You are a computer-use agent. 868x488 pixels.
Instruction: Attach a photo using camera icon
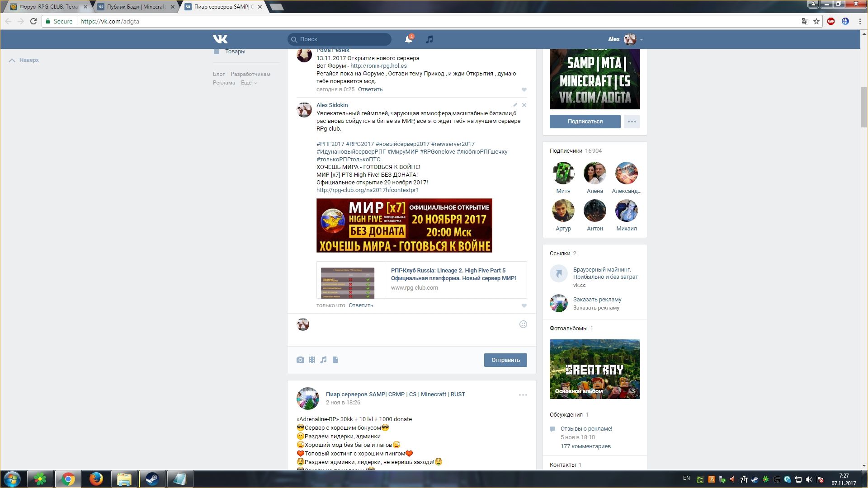(x=300, y=360)
